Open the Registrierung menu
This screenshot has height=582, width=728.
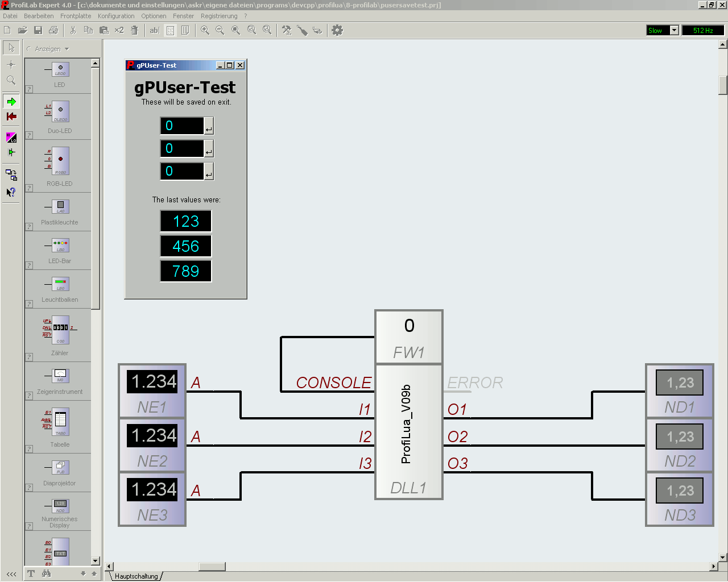pyautogui.click(x=219, y=16)
